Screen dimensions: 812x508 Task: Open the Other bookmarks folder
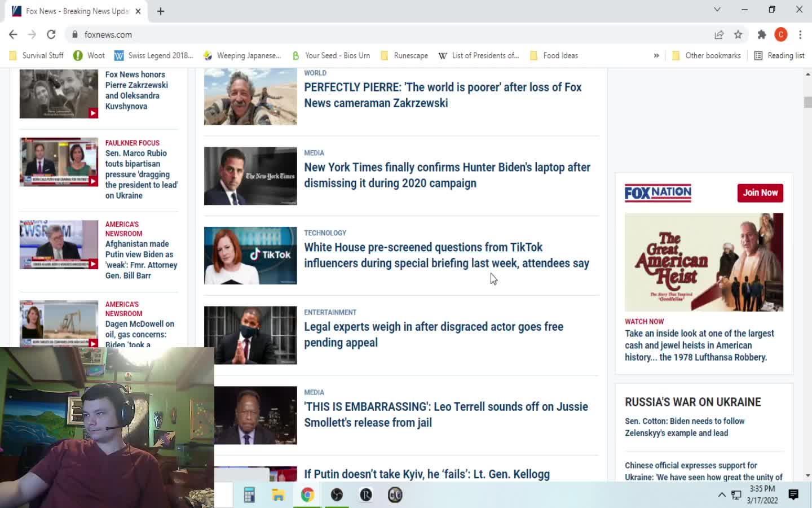point(707,55)
